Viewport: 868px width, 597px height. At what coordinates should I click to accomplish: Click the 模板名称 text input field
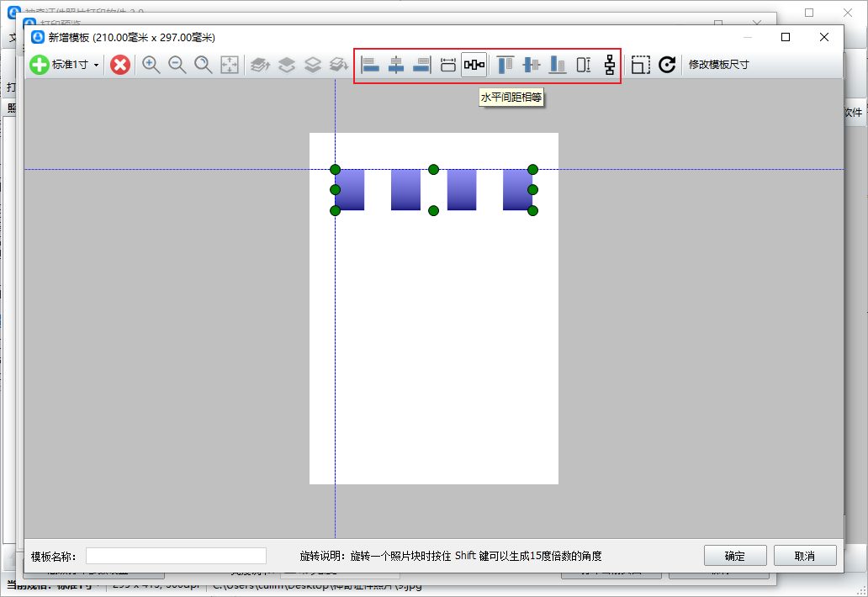(x=176, y=556)
